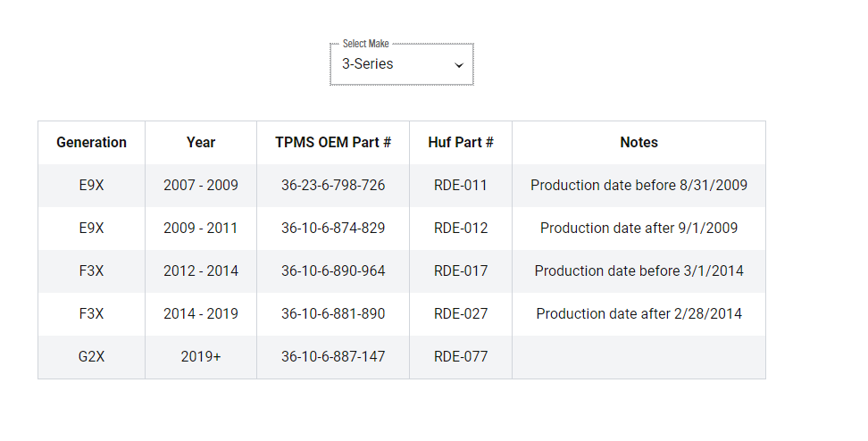Select Huf part RDE-011 cell

pyautogui.click(x=461, y=186)
